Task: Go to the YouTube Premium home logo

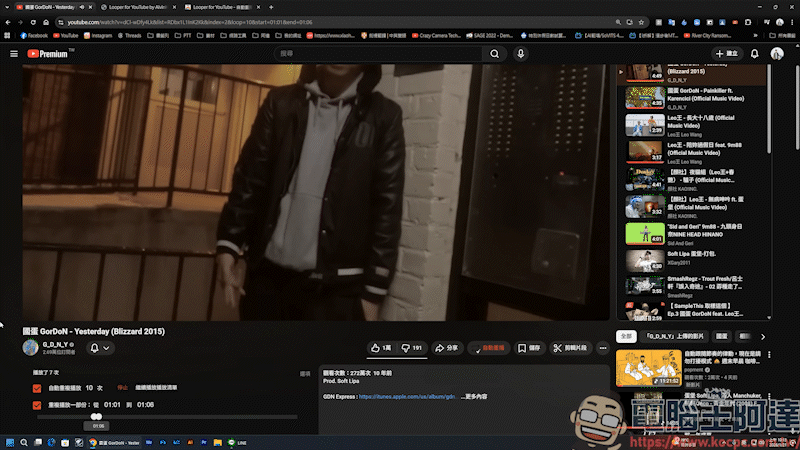Action: coord(51,54)
